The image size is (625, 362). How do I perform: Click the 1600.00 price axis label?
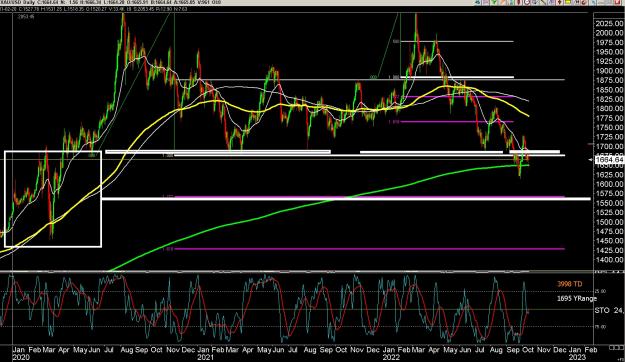click(x=609, y=184)
